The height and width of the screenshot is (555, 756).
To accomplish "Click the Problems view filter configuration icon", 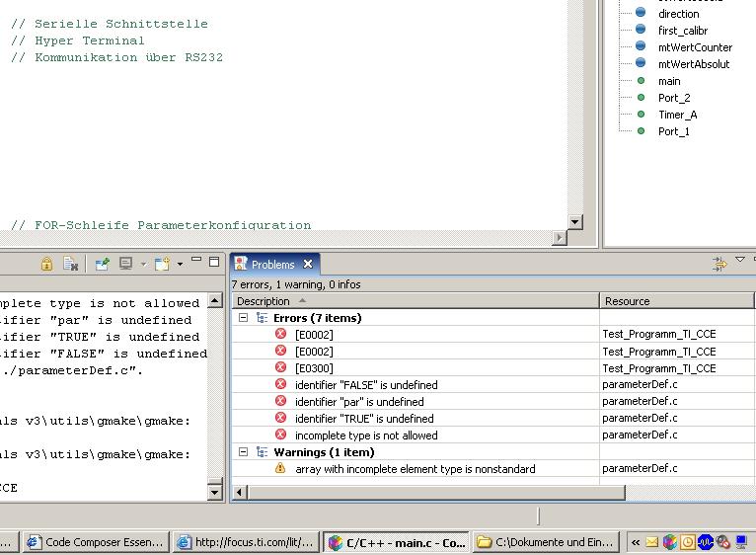I will pyautogui.click(x=718, y=264).
